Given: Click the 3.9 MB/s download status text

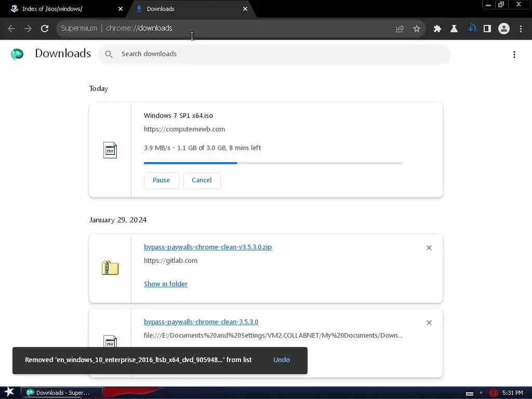Looking at the screenshot, I should point(202,148).
